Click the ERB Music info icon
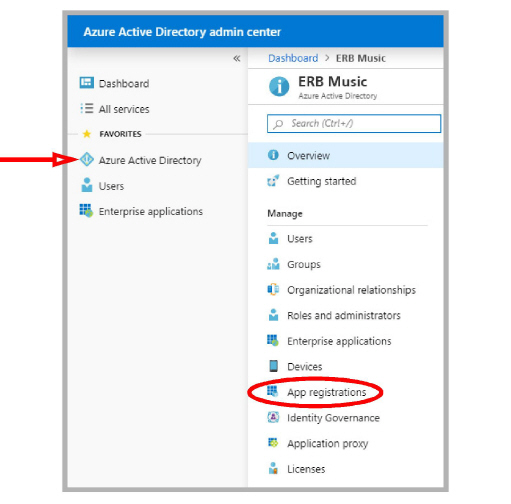Viewport: 511px width, 504px height. 279,86
